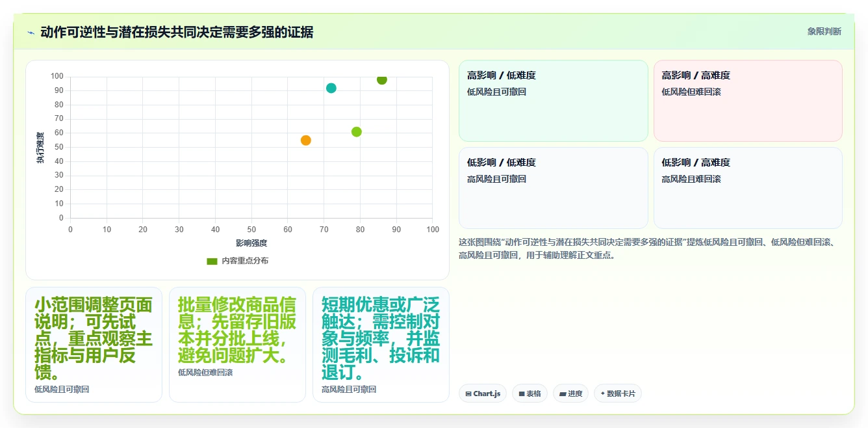Toggle the 内容重点分布 legend entry
Viewport: 868px width, 428px height.
[237, 261]
